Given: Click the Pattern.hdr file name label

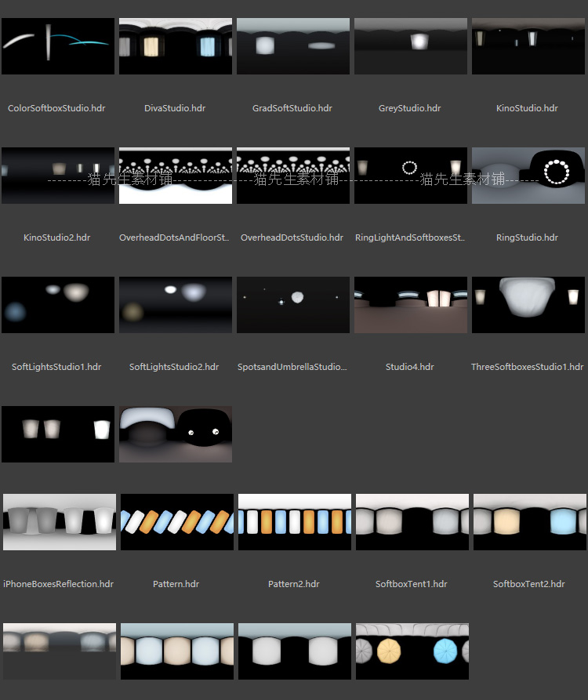Looking at the screenshot, I should (x=176, y=584).
